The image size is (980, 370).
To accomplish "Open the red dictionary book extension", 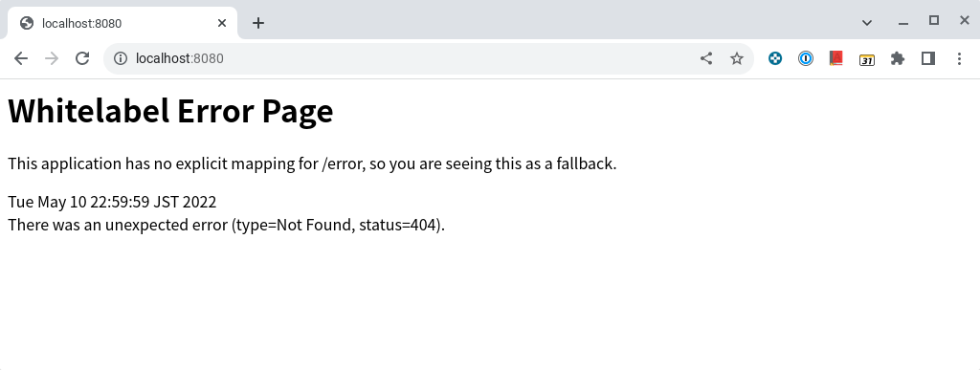I will pyautogui.click(x=836, y=58).
